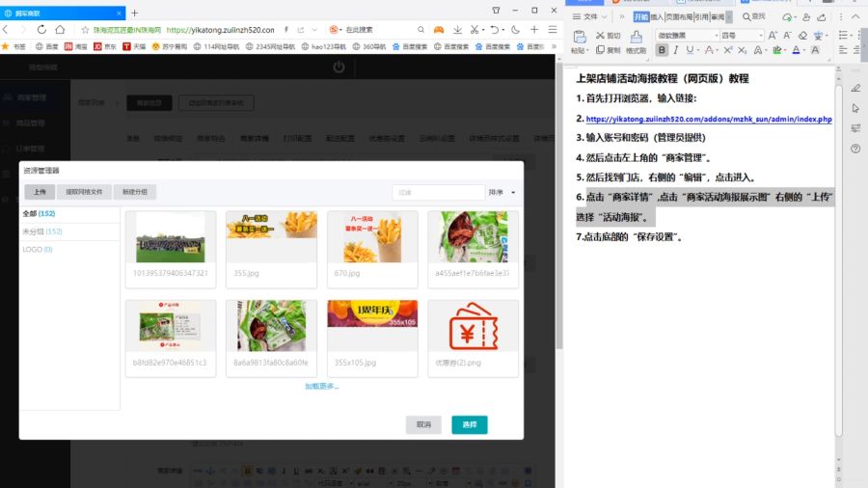
Task: Open the 淘宝 bookmark
Action: pos(76,46)
